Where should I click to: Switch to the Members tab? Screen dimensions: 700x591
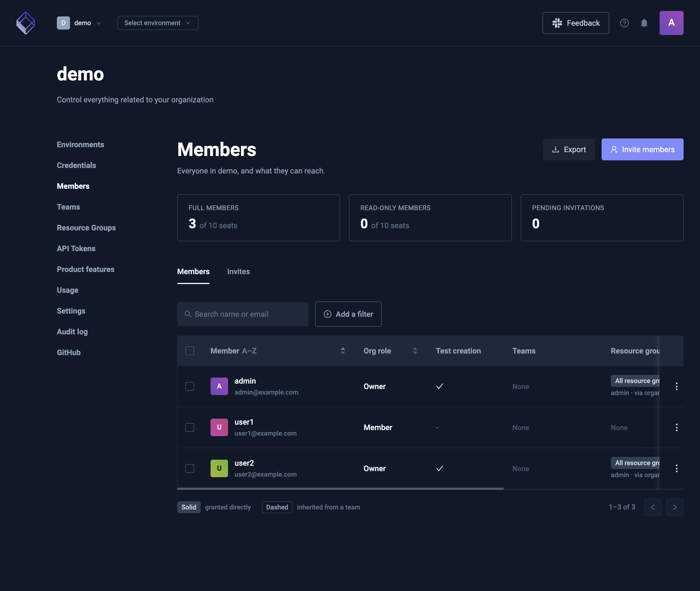coord(193,272)
